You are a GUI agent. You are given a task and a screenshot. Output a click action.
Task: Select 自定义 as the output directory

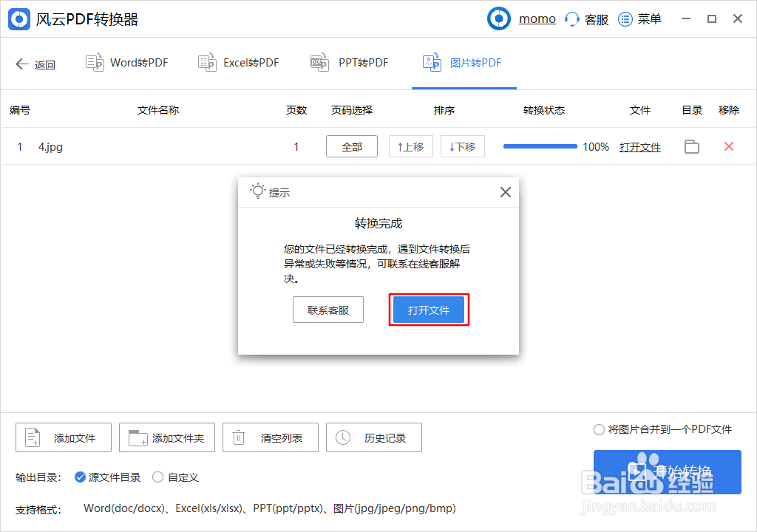coord(157,477)
